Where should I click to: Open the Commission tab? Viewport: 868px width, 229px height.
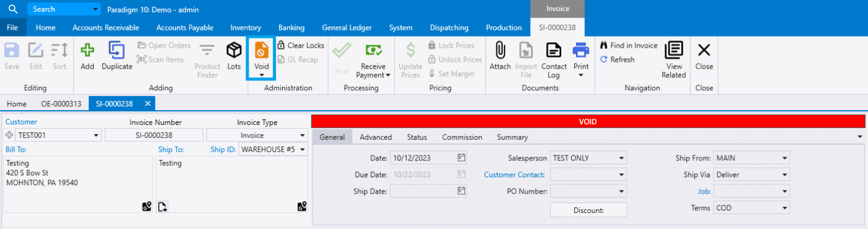pyautogui.click(x=462, y=137)
